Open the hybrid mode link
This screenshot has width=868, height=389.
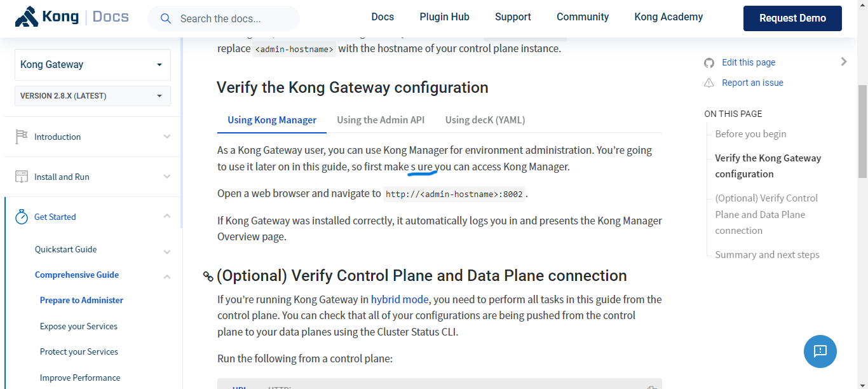pos(400,299)
